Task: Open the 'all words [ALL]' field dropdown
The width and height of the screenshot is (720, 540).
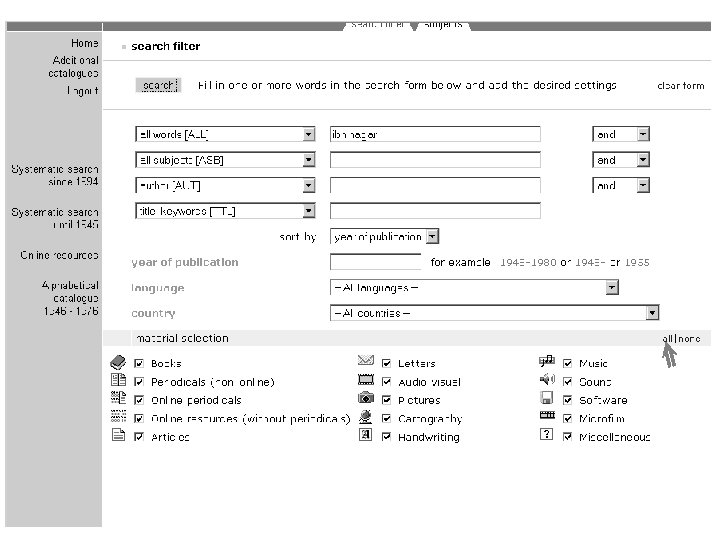Action: pyautogui.click(x=225, y=135)
